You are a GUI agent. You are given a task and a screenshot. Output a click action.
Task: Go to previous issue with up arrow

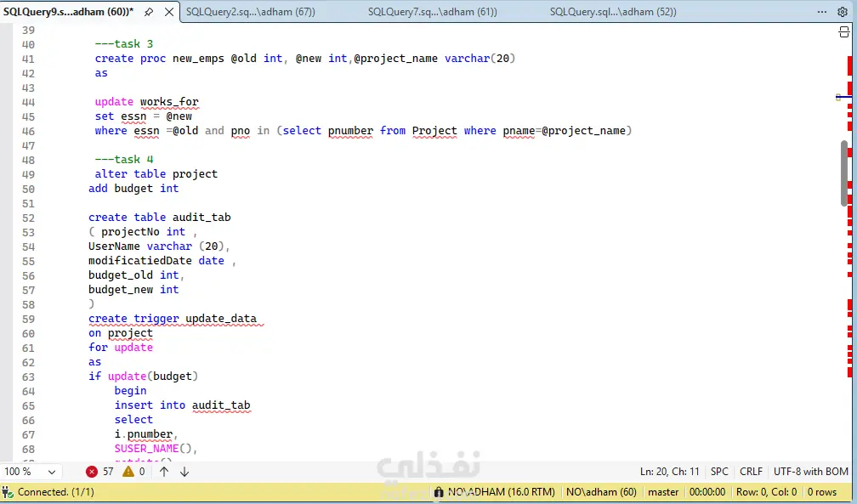pos(164,471)
